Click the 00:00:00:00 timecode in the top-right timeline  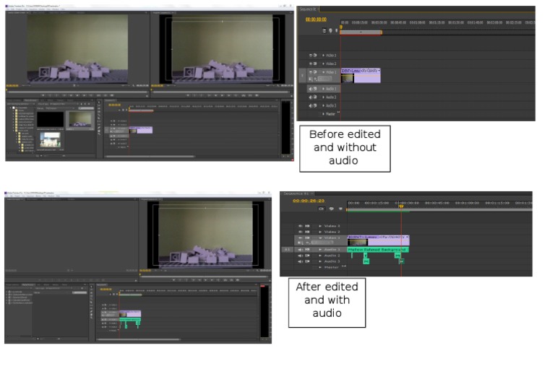[x=316, y=19]
